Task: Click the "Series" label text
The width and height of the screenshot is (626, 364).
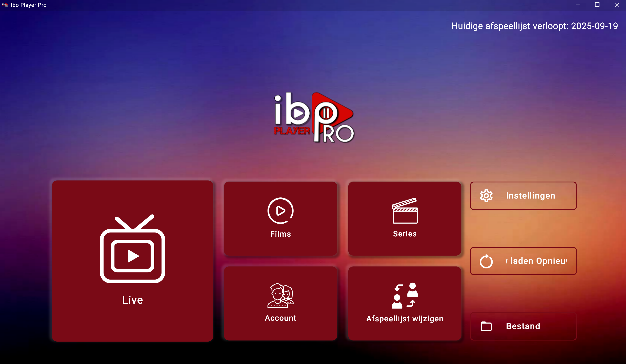Action: [405, 234]
